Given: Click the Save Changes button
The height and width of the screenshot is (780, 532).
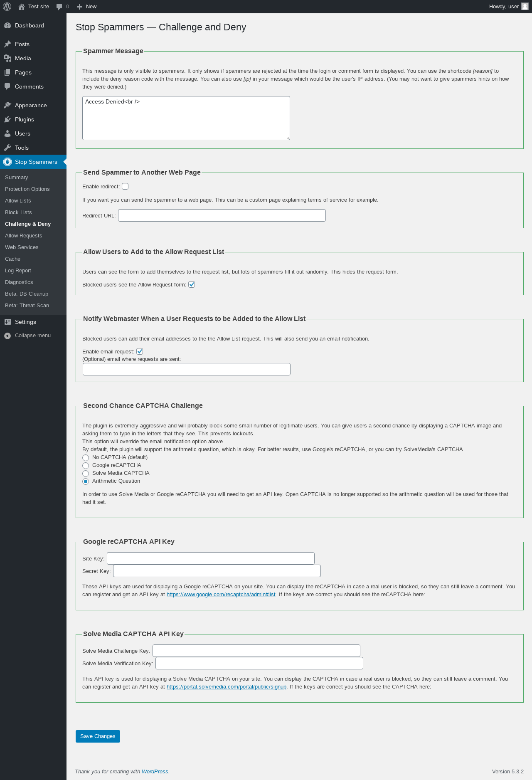Looking at the screenshot, I should coord(98,736).
